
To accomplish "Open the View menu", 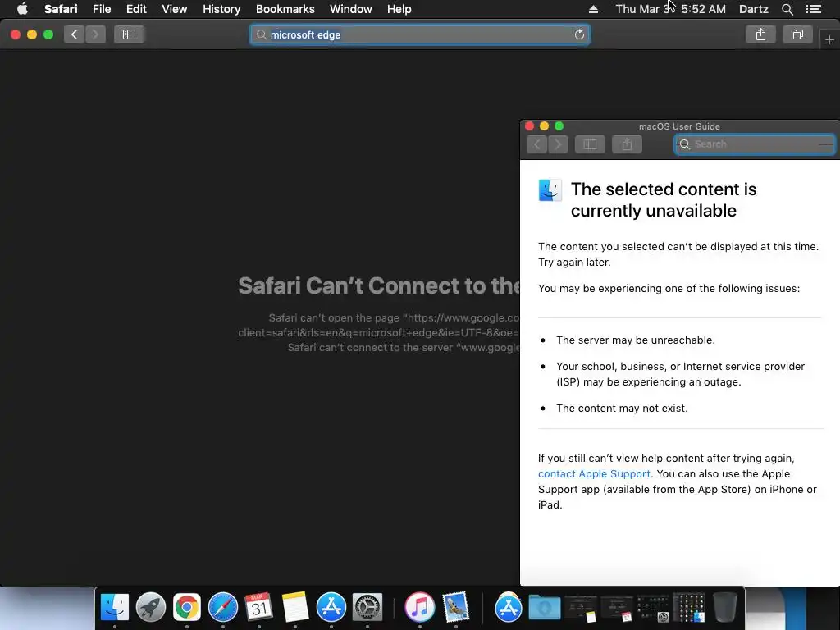I will point(174,9).
